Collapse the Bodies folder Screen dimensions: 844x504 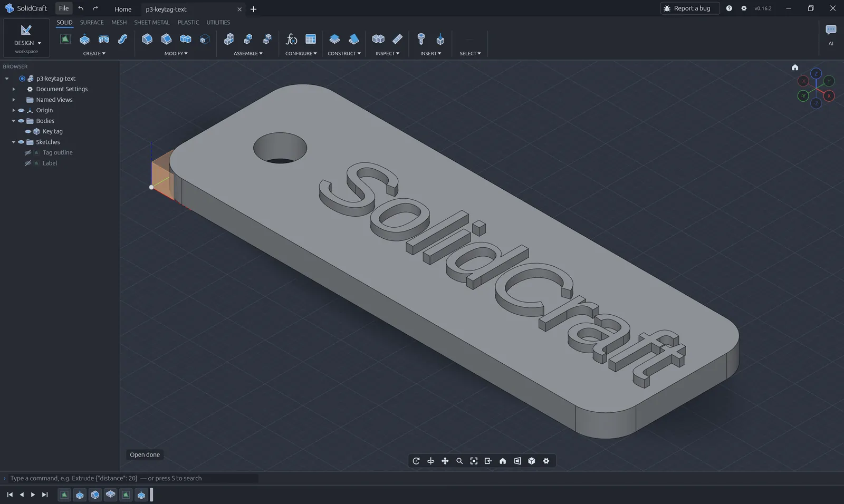pyautogui.click(x=14, y=121)
